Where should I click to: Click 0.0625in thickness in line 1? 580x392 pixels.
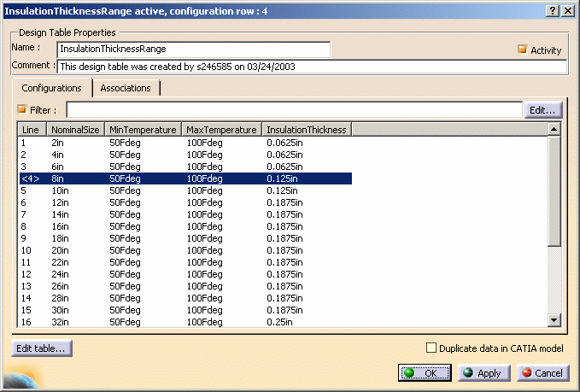pos(284,143)
